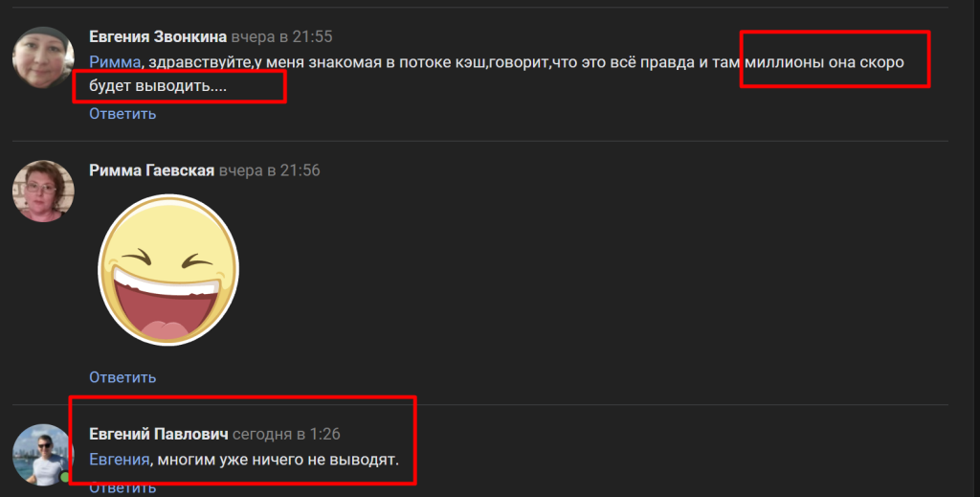Click the green online indicator on the avatar
The width and height of the screenshot is (980, 497).
coord(65,478)
